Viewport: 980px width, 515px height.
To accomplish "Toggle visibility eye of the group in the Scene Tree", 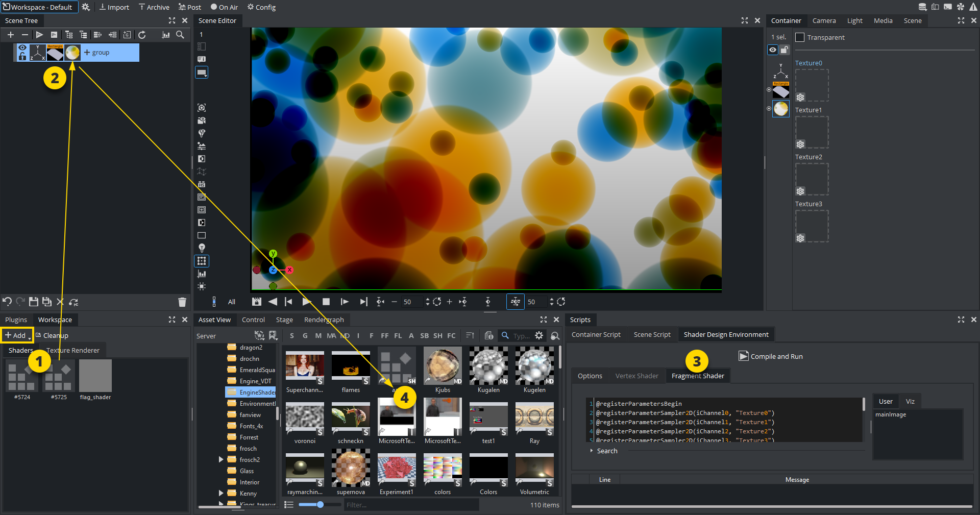I will pos(22,47).
